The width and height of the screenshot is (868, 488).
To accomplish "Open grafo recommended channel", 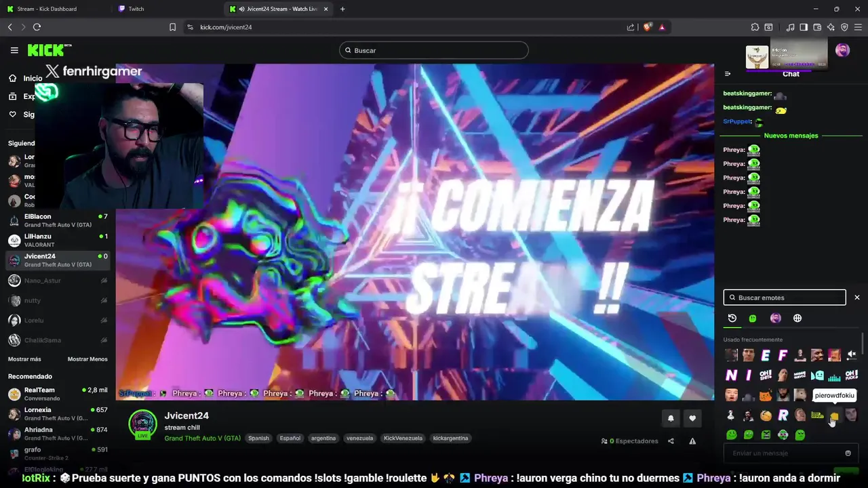I will (58, 452).
